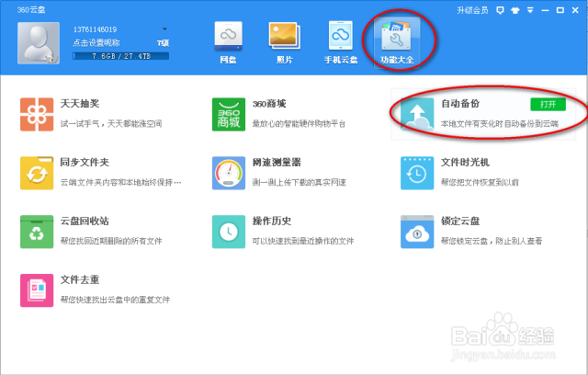Open the 天天抽奖 lottery icon

(37, 114)
